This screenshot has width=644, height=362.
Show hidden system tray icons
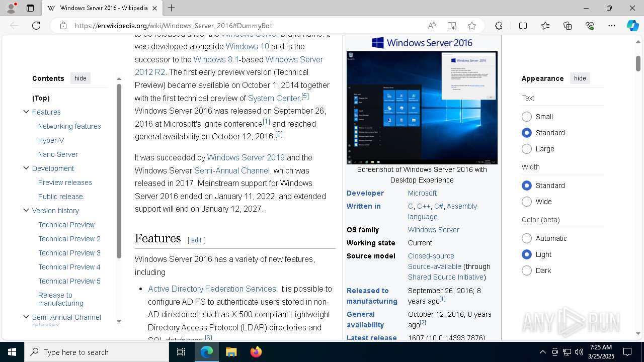click(x=542, y=352)
